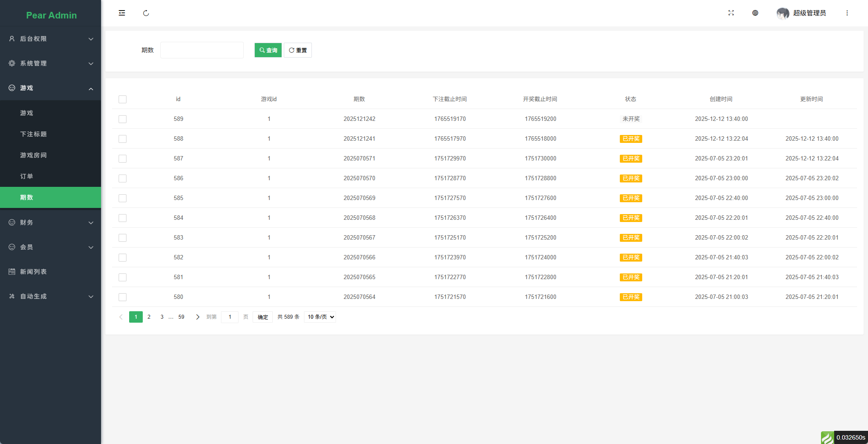Open the 10 条/页 page size dropdown
Image resolution: width=868 pixels, height=444 pixels.
[x=320, y=317]
